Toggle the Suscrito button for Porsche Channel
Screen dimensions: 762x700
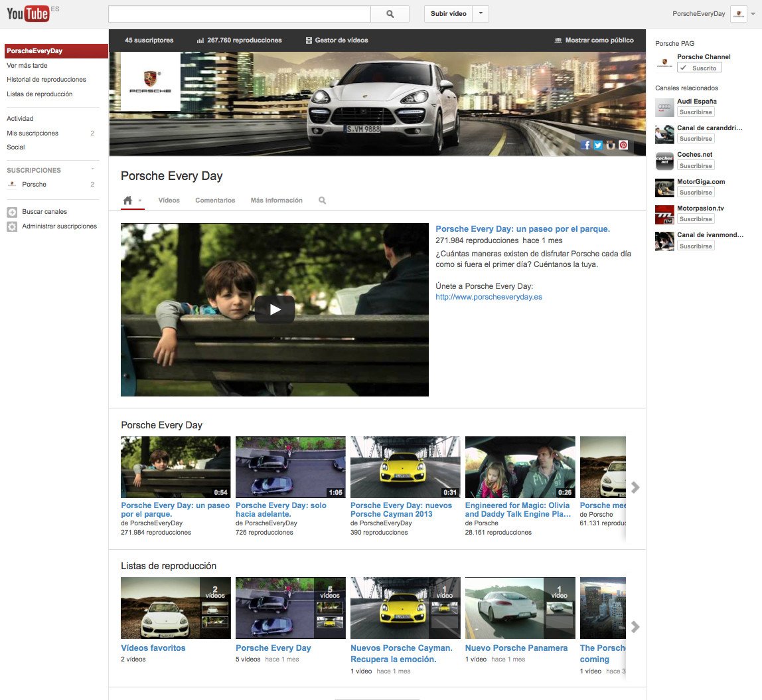[x=699, y=68]
